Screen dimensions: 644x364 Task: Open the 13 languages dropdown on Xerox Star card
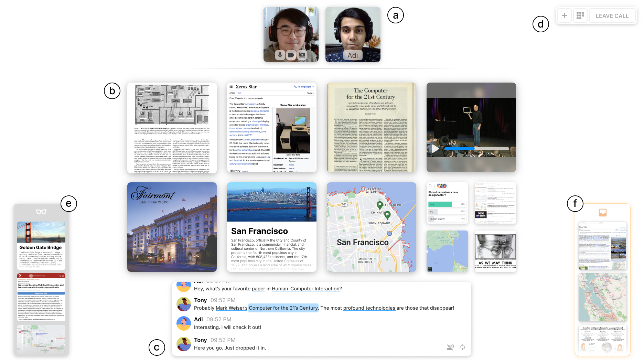[x=304, y=87]
